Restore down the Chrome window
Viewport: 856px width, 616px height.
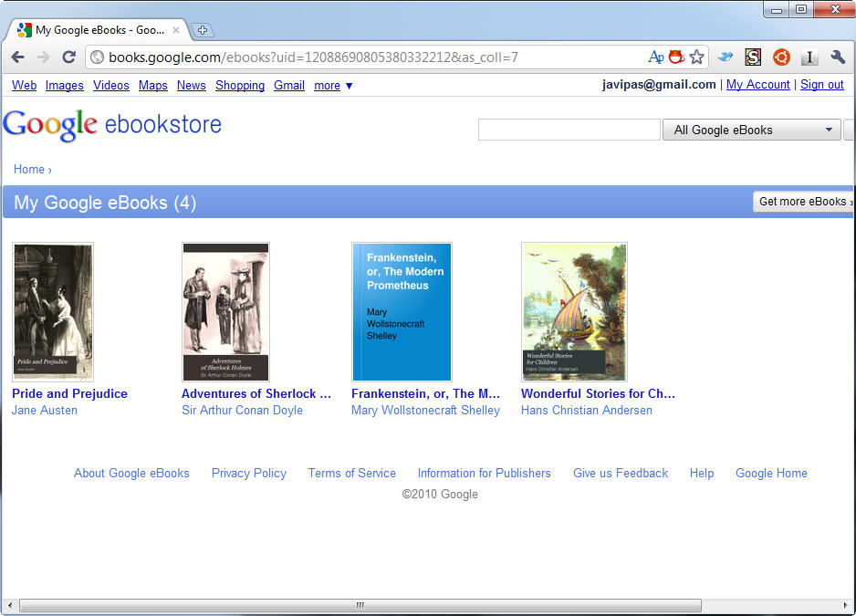click(801, 9)
